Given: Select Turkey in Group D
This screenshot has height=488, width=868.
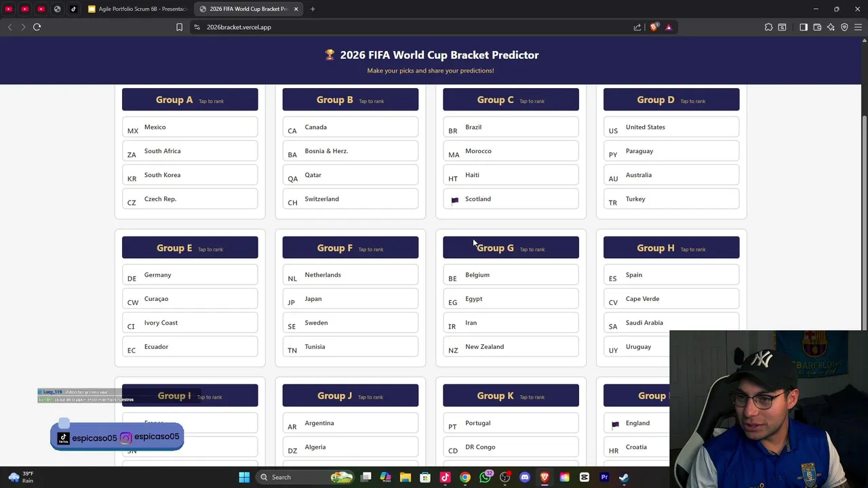Looking at the screenshot, I should [x=671, y=199].
